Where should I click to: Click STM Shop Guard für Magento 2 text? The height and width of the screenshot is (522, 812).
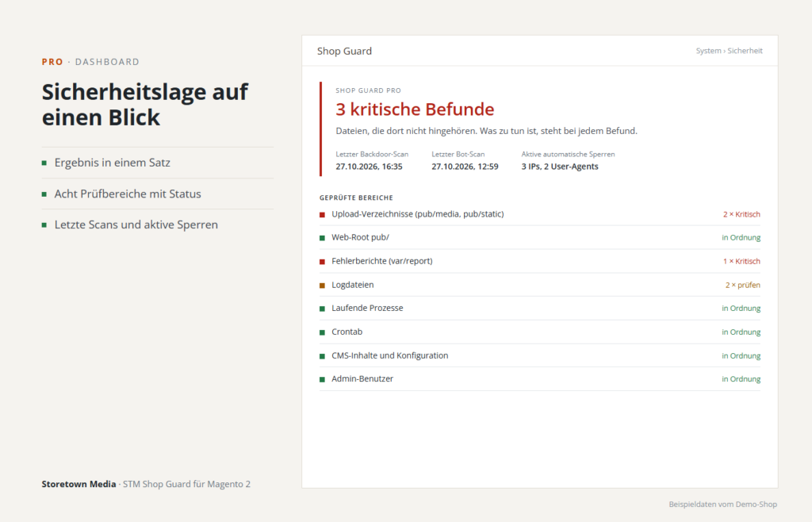coord(186,484)
